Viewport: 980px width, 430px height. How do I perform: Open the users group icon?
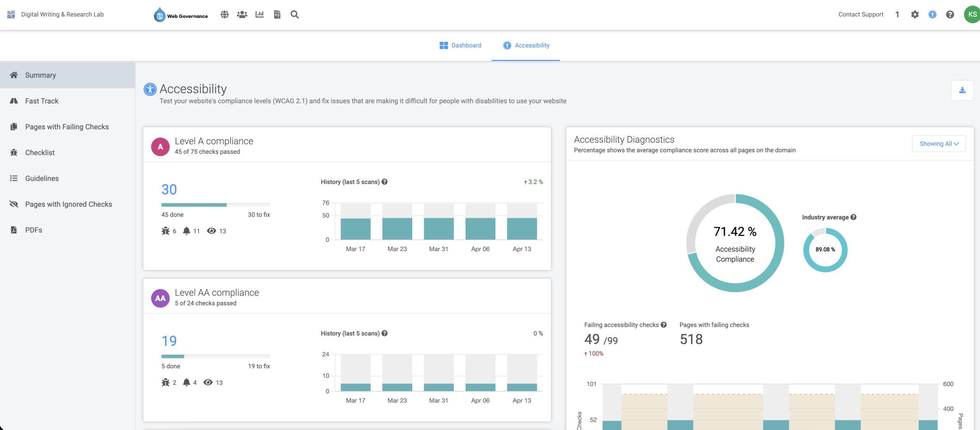tap(242, 15)
